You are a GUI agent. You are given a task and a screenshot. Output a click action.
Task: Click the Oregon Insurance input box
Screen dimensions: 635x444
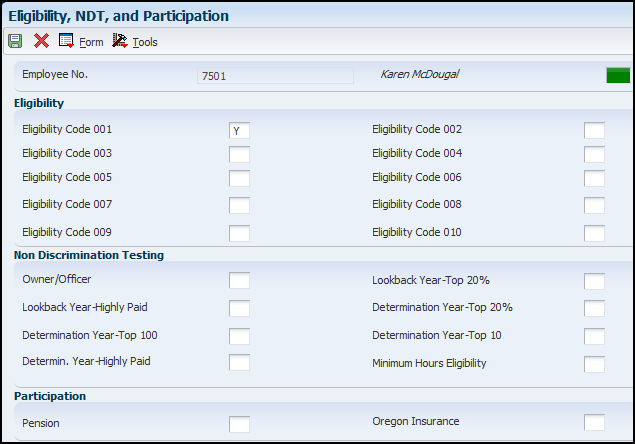click(x=594, y=423)
